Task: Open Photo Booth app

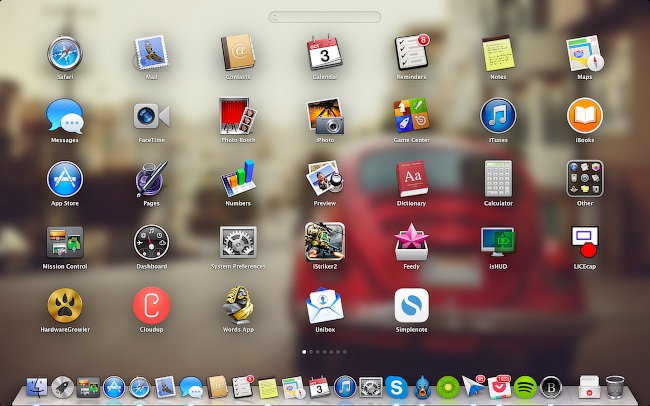Action: (x=238, y=116)
